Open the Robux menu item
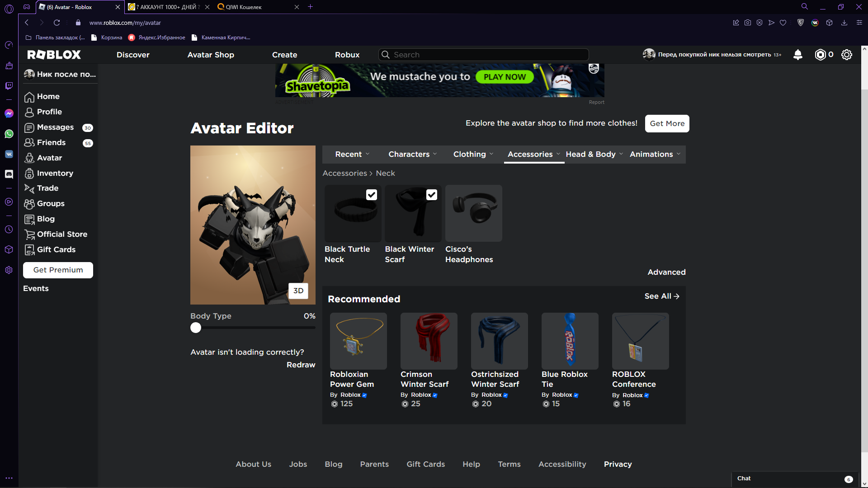Viewport: 868px width, 488px height. [x=347, y=55]
